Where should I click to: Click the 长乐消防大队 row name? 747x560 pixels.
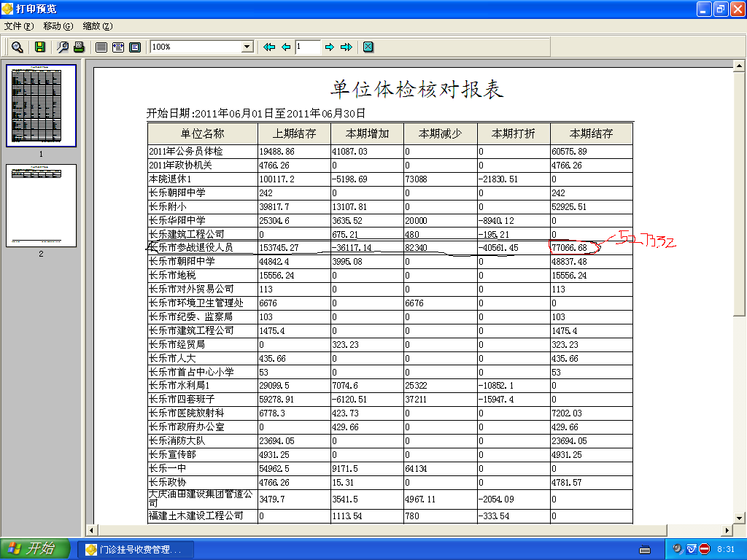[x=177, y=441]
